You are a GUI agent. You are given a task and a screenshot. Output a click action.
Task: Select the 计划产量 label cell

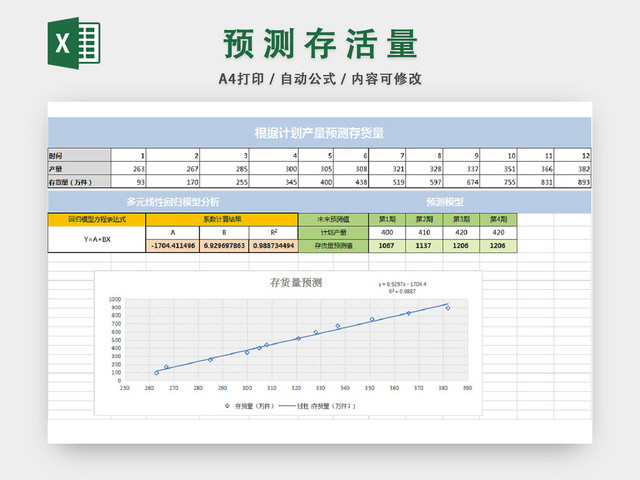[x=333, y=232]
